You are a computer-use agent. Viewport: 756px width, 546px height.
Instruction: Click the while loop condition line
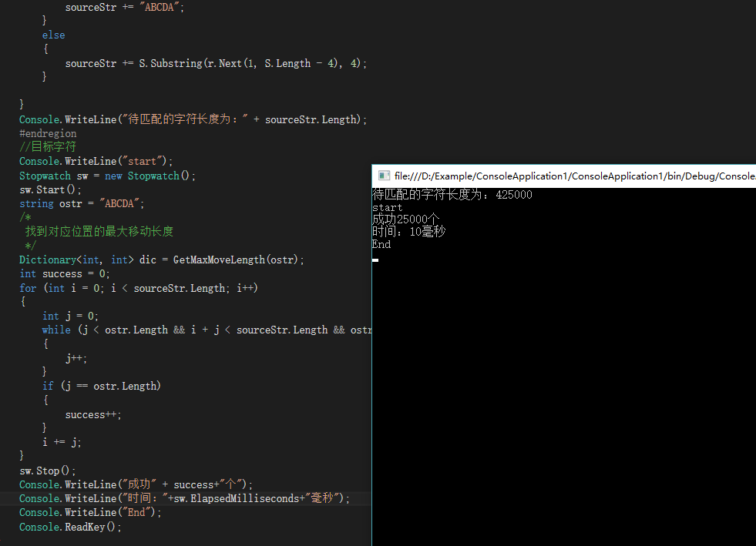[x=207, y=330]
